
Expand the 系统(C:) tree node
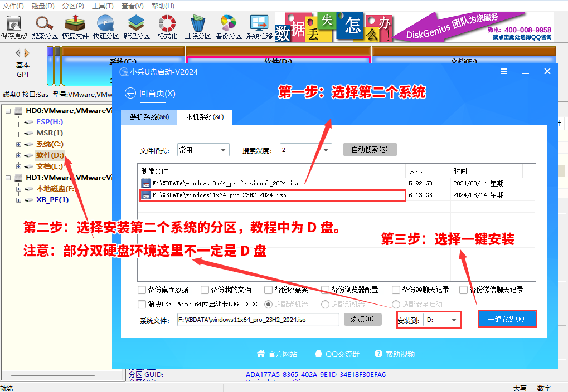(x=18, y=144)
